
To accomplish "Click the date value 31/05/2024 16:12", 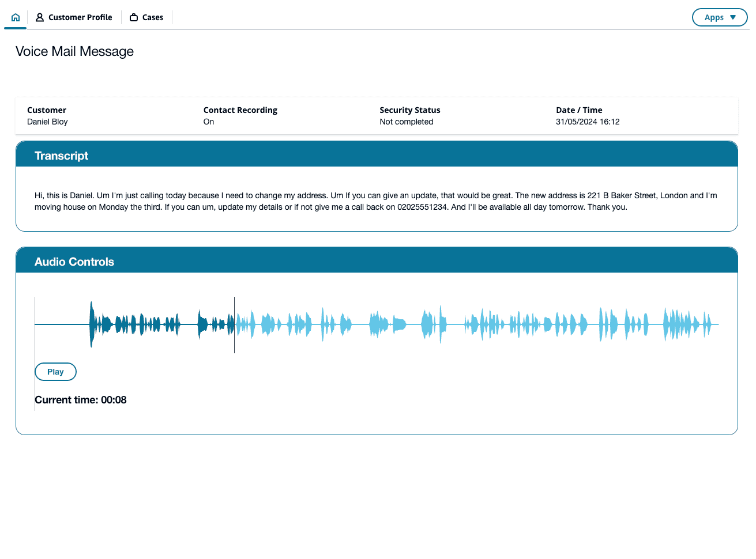I will pos(587,122).
